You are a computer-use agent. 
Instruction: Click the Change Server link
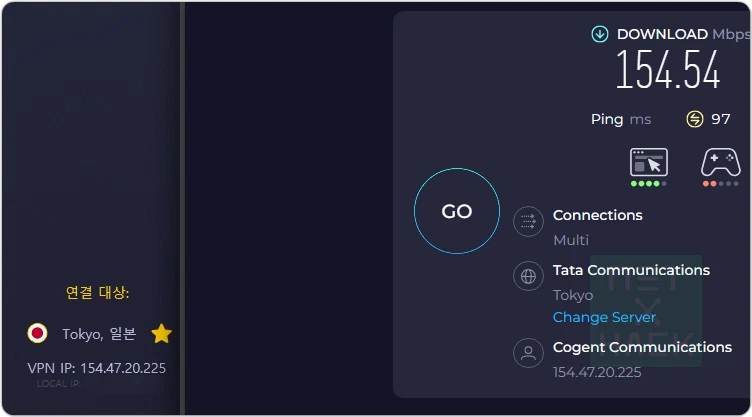click(604, 318)
